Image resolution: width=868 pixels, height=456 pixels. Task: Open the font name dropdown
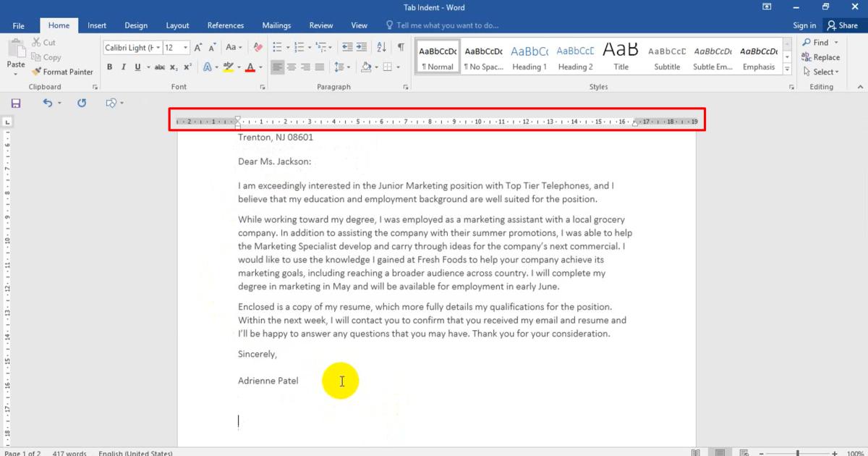point(158,48)
